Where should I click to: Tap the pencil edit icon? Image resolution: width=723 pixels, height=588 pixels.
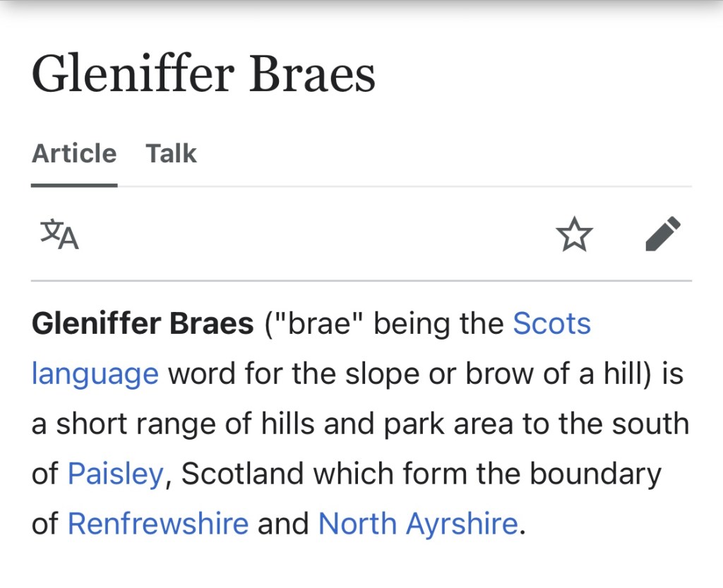pos(663,234)
